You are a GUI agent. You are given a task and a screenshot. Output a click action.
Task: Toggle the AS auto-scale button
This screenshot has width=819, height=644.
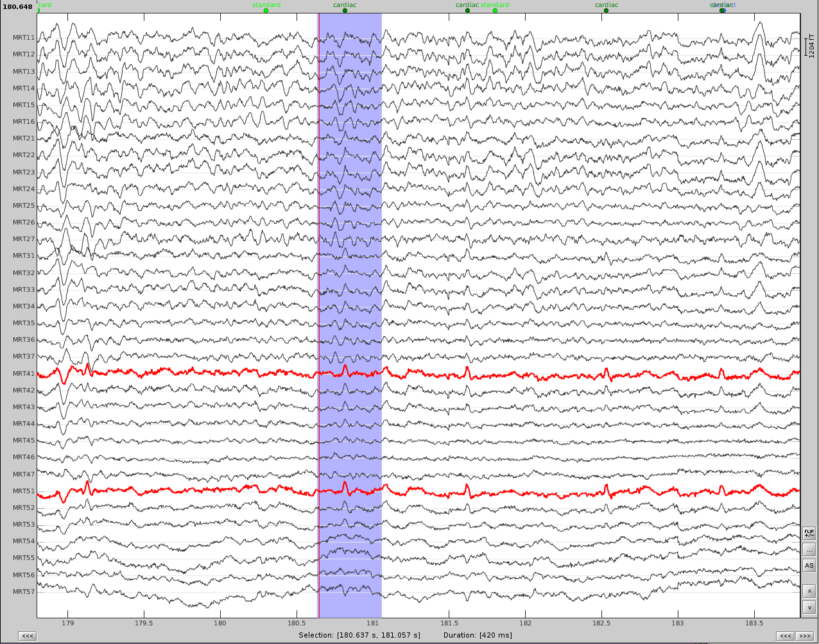[809, 566]
